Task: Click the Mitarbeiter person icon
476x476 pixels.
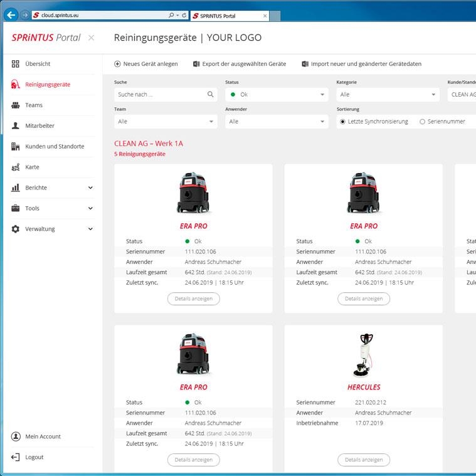Action: (x=15, y=125)
